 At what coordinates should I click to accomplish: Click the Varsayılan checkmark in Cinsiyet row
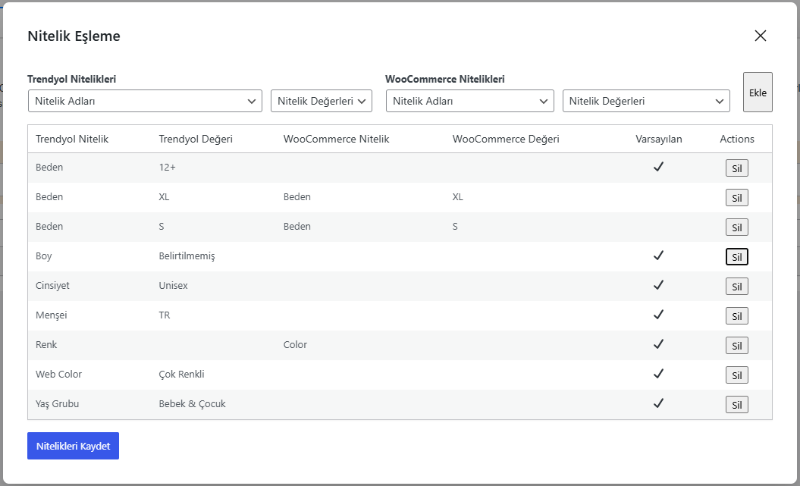point(659,285)
